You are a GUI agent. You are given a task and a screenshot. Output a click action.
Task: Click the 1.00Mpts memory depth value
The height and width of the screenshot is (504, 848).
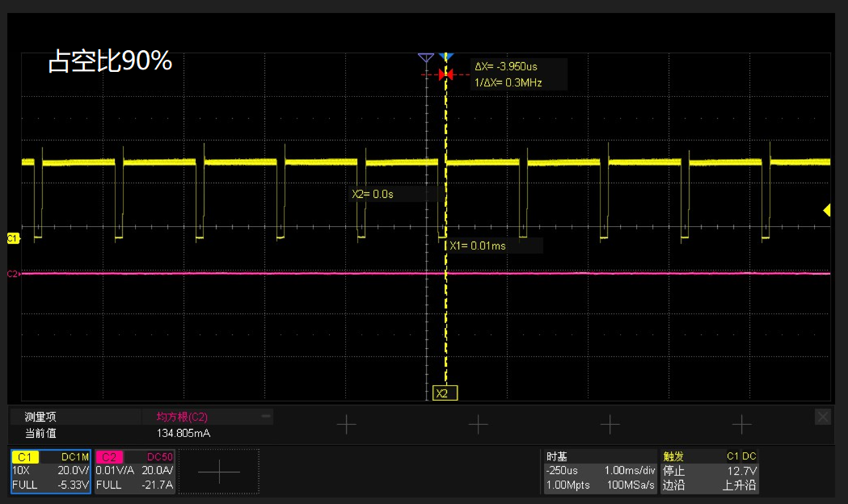pos(567,485)
